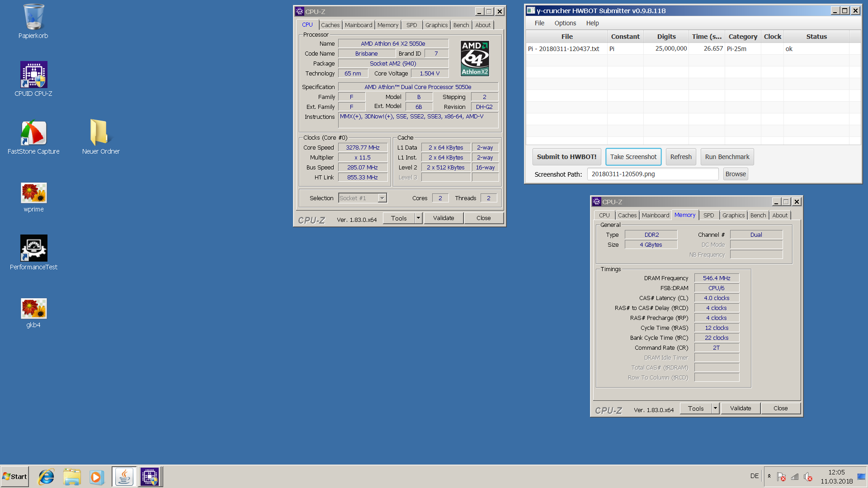Click Submit to HWBOT! button
The height and width of the screenshot is (488, 868).
566,157
